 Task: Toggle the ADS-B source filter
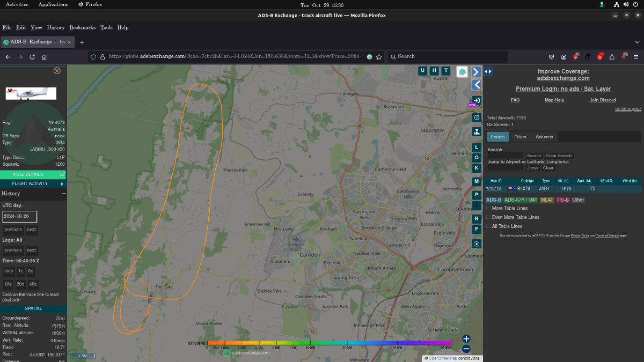point(494,200)
